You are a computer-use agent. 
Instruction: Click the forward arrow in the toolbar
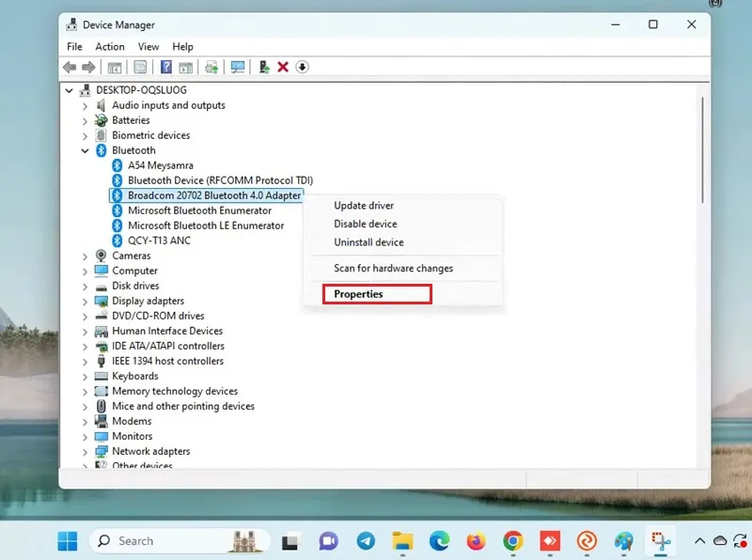[x=88, y=67]
